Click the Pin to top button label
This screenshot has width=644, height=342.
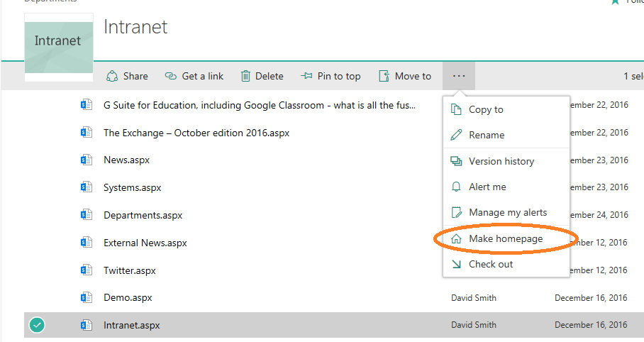coord(339,77)
